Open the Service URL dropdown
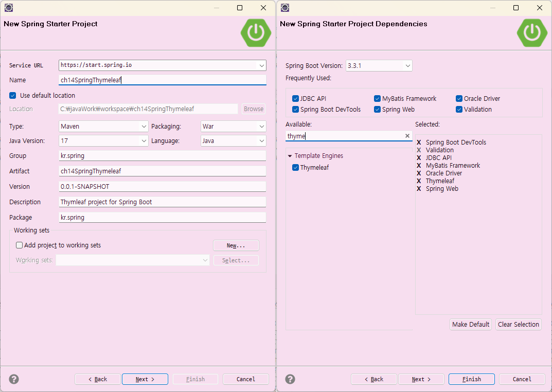Image resolution: width=552 pixels, height=392 pixels. coord(261,65)
